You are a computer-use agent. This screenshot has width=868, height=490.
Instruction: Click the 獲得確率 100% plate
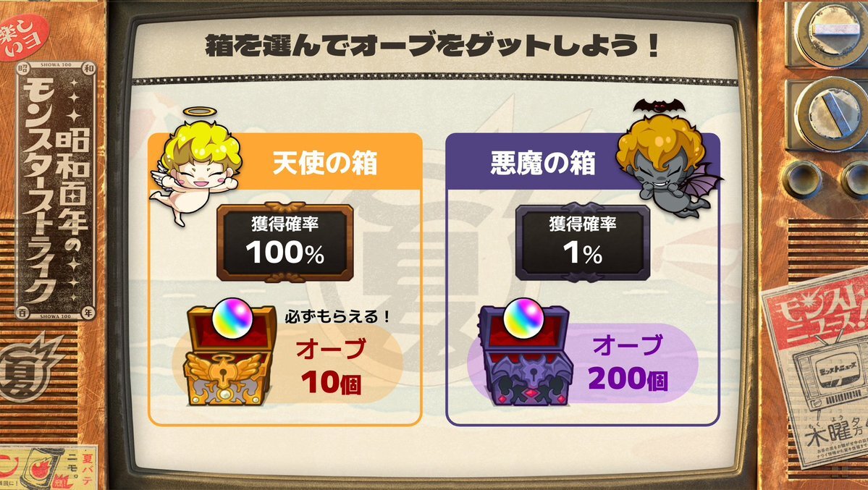click(x=285, y=242)
